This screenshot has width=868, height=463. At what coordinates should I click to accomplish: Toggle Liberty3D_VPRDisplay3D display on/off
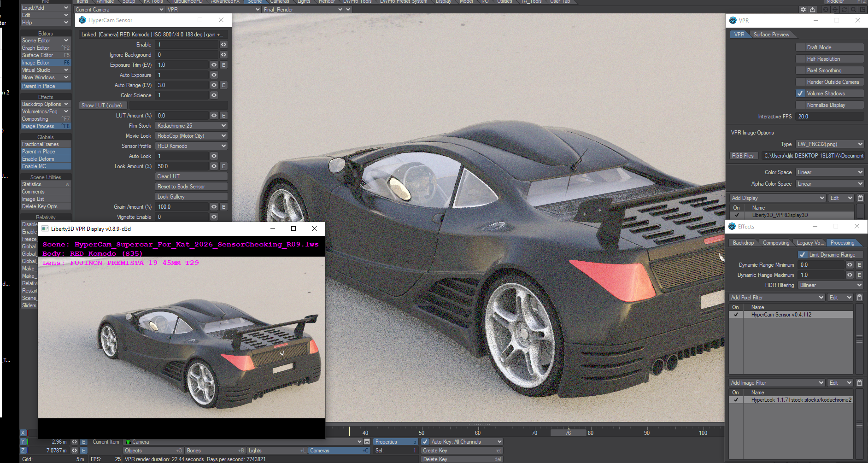point(737,215)
